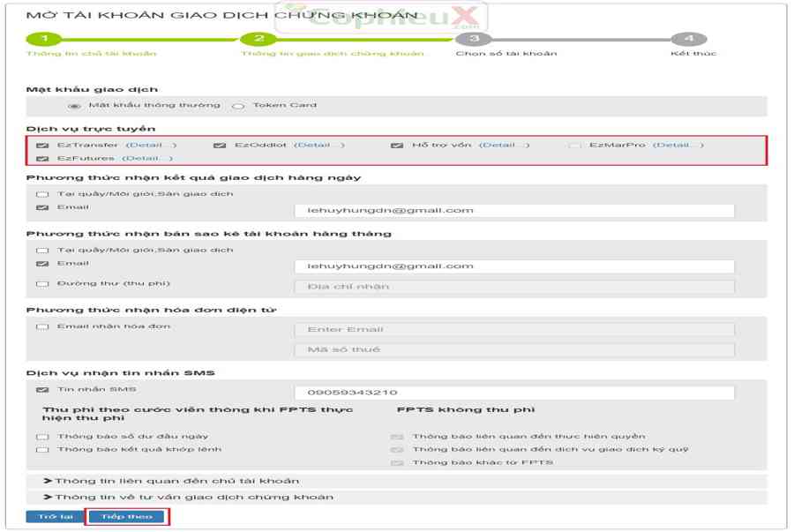Select Mật khẩu thông thường radio option

(74, 106)
